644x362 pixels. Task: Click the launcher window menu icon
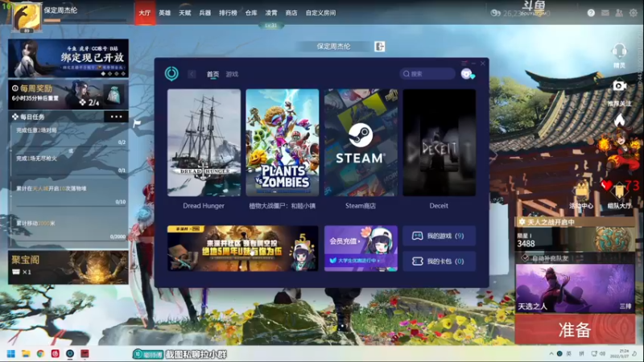(464, 64)
